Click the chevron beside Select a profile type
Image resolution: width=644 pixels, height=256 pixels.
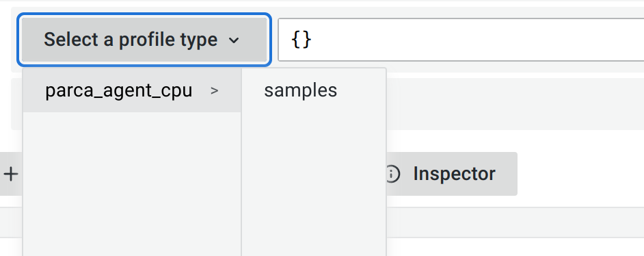tap(234, 40)
